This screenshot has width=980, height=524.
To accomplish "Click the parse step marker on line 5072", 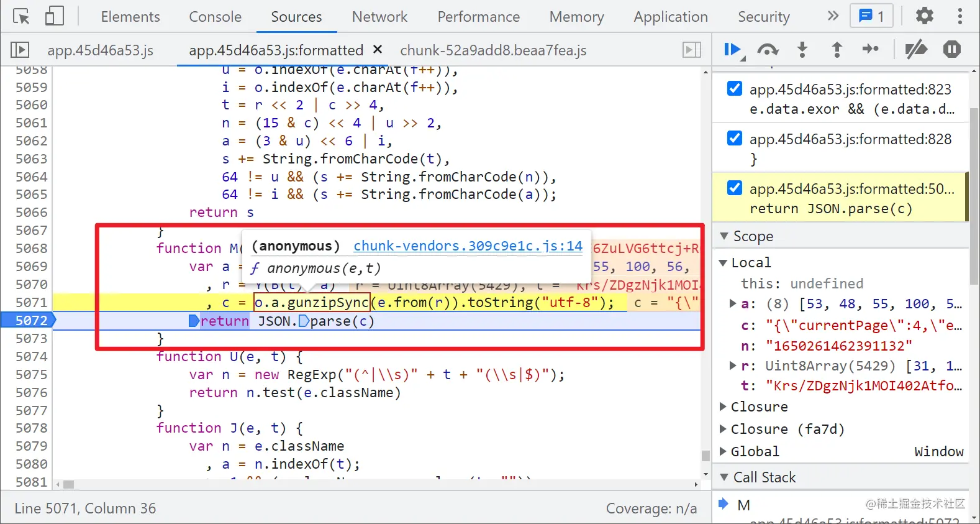I will click(304, 321).
